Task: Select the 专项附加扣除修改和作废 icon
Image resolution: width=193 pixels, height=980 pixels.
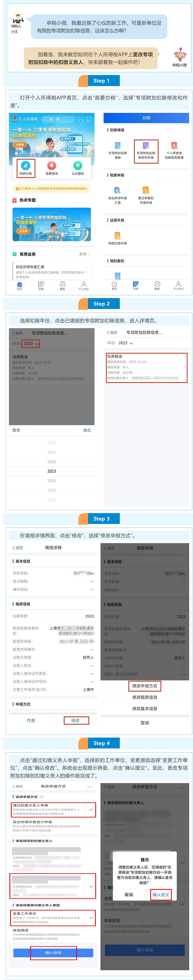Action: click(146, 146)
